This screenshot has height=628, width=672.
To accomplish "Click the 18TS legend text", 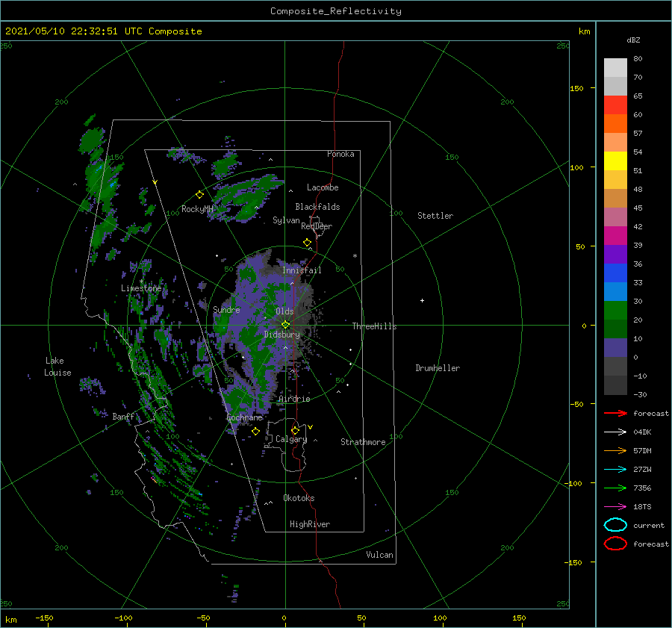I will point(642,507).
